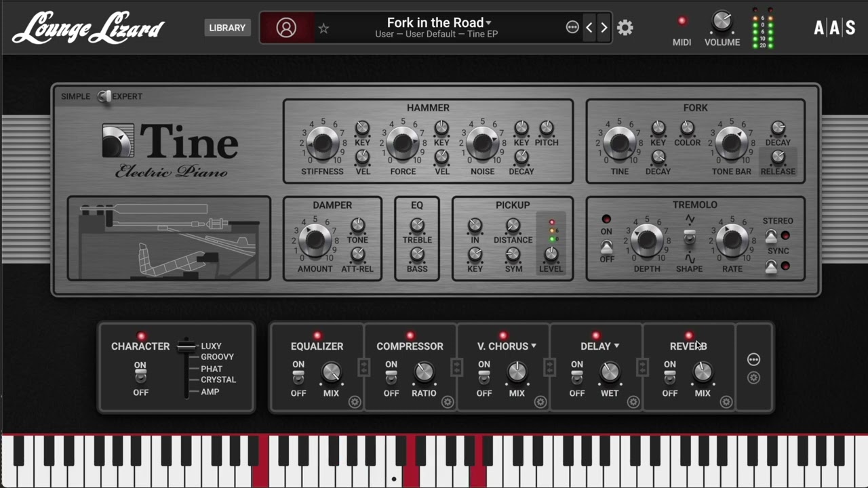Open the Delay effect type dropdown
The width and height of the screenshot is (868, 488).
599,346
